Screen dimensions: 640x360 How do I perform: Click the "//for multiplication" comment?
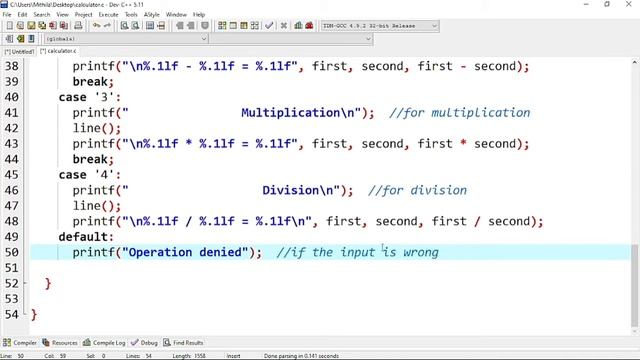pos(460,113)
